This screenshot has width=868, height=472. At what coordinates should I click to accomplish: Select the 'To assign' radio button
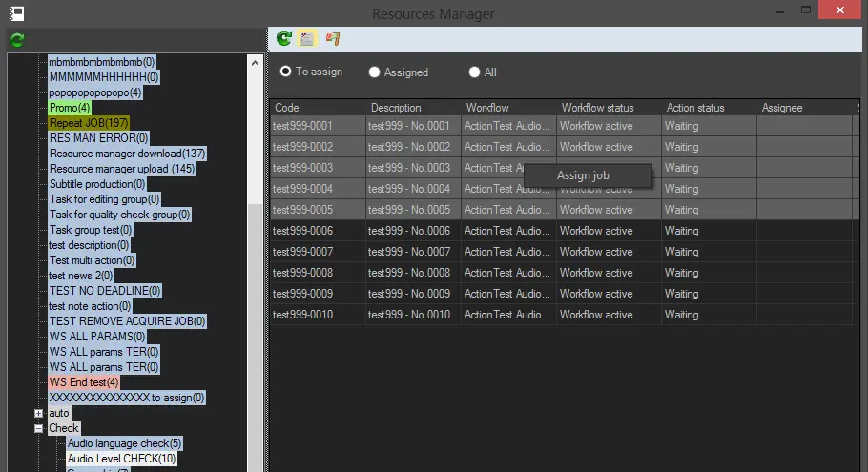coord(285,72)
